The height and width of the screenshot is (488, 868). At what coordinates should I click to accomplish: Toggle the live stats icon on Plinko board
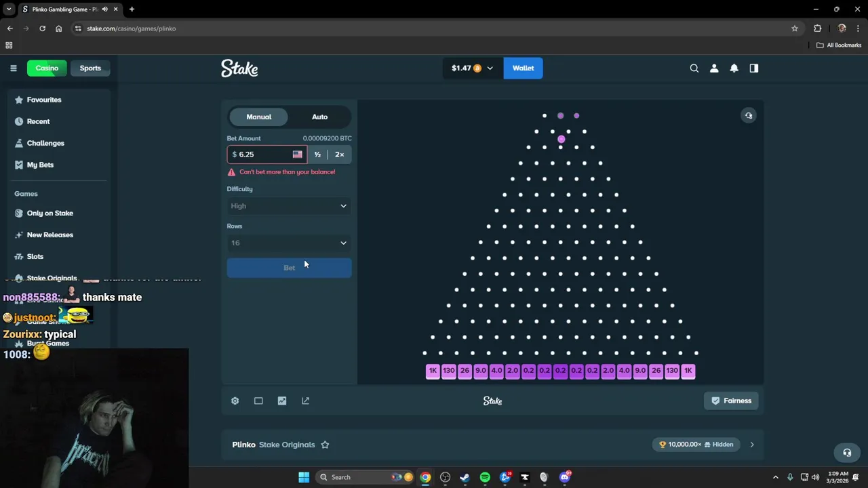(x=749, y=115)
